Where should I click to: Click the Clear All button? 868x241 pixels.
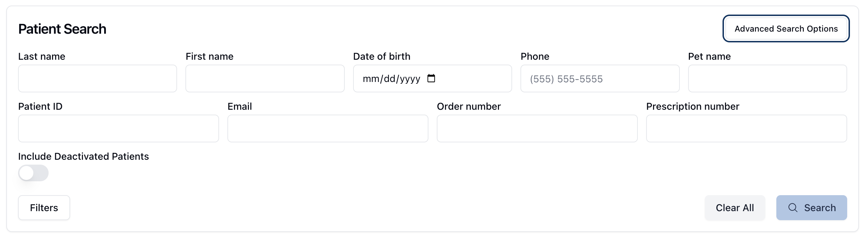pos(735,208)
